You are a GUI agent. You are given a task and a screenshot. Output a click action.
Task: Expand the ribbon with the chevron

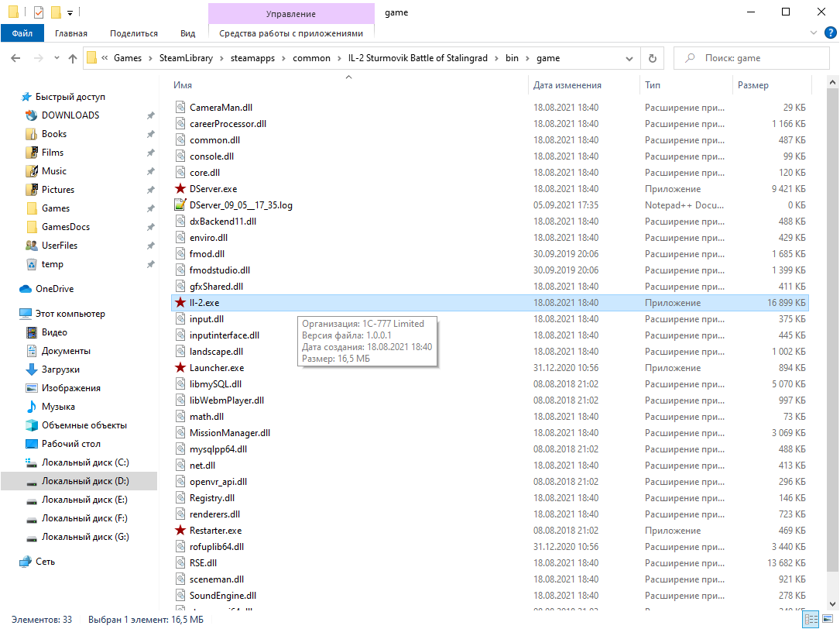pos(813,33)
